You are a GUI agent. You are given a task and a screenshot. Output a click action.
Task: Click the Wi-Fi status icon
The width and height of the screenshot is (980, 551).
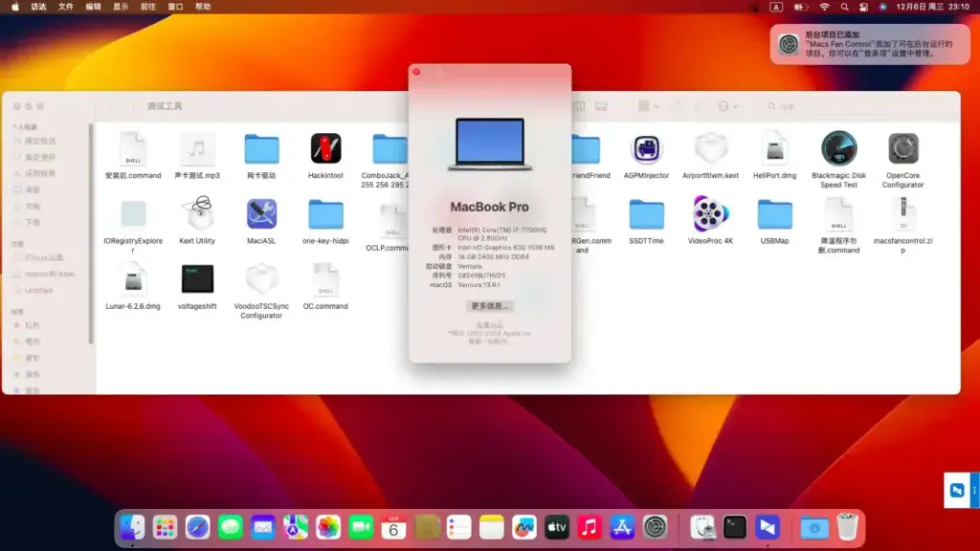point(825,7)
